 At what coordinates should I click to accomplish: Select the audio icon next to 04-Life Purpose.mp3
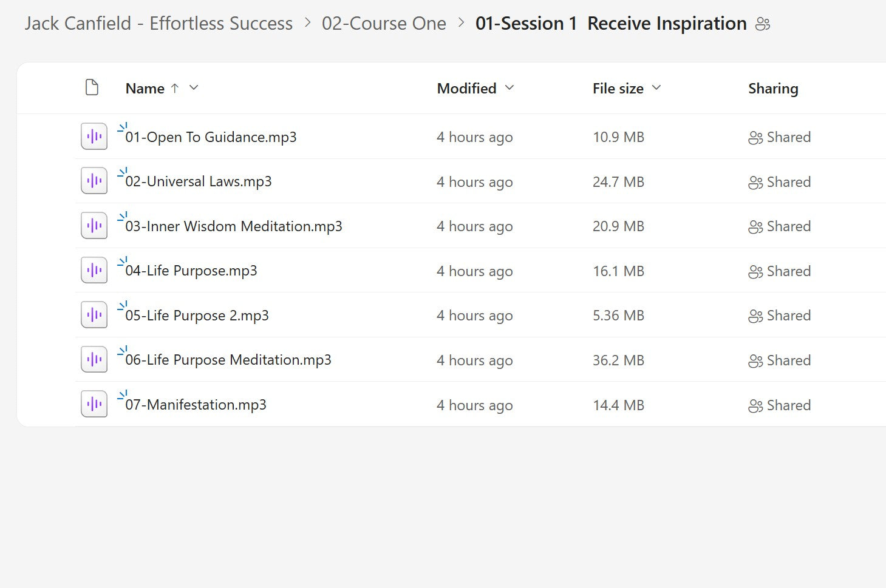(93, 269)
